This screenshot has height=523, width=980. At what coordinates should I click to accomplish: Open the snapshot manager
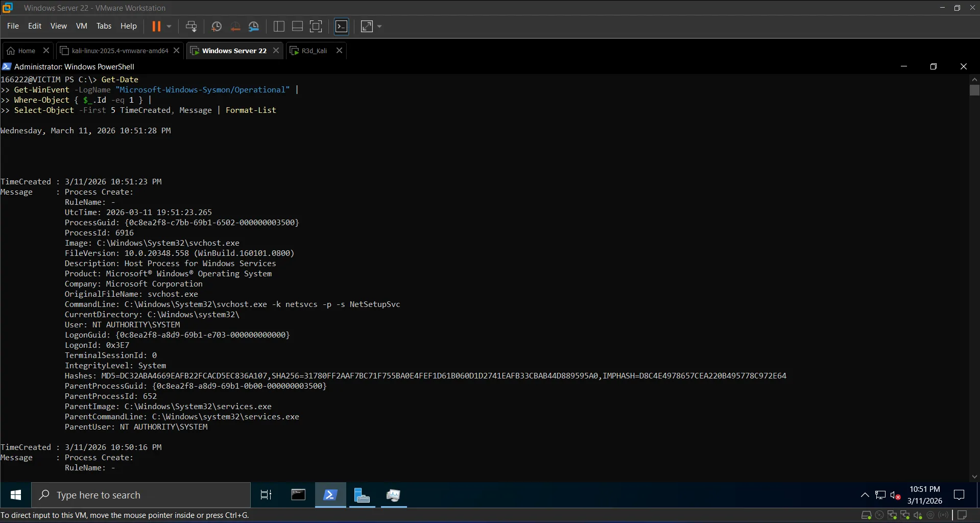254,26
